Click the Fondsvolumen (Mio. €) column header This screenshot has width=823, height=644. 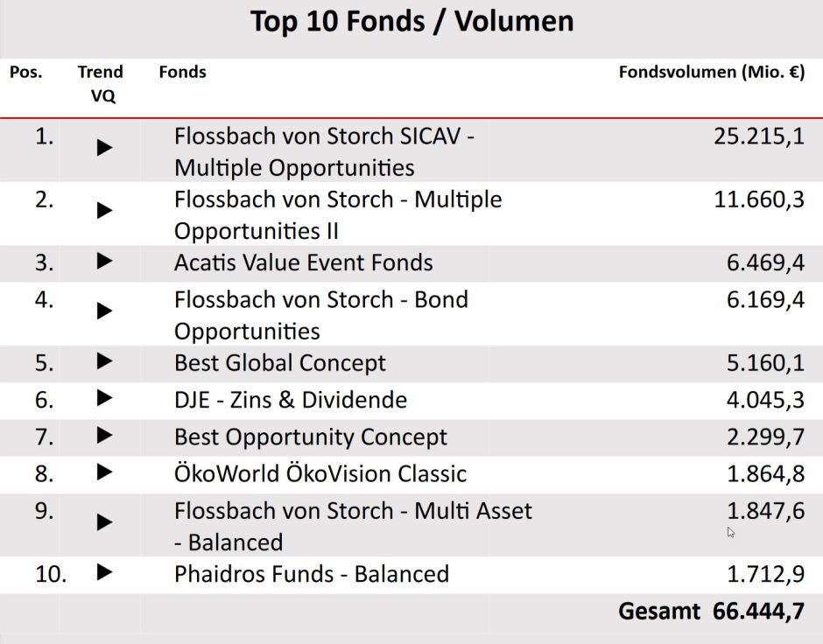[711, 73]
